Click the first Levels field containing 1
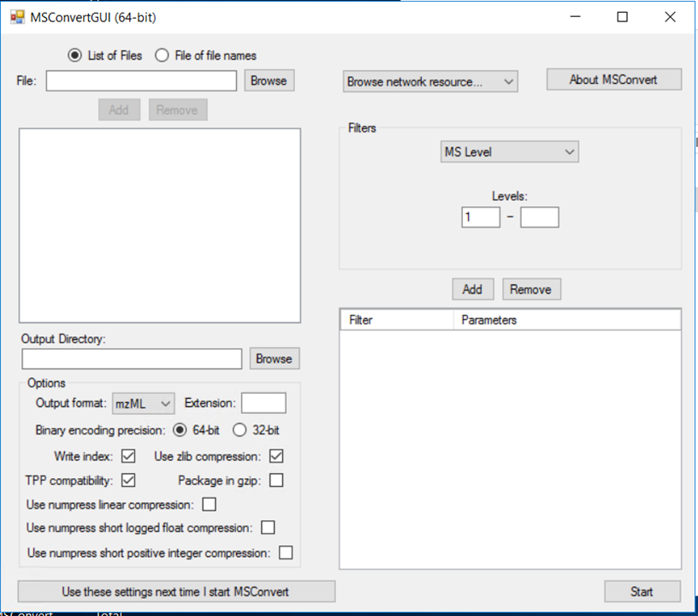Image resolution: width=698 pixels, height=616 pixels. click(x=481, y=217)
